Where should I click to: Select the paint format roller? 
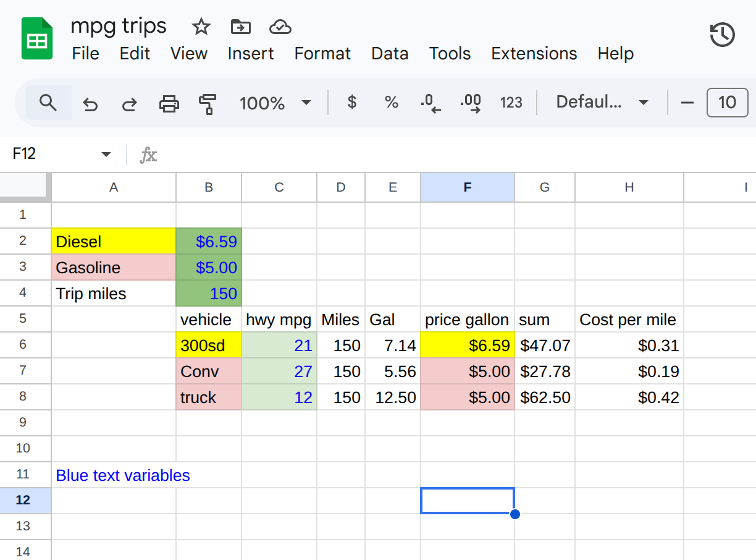[208, 103]
